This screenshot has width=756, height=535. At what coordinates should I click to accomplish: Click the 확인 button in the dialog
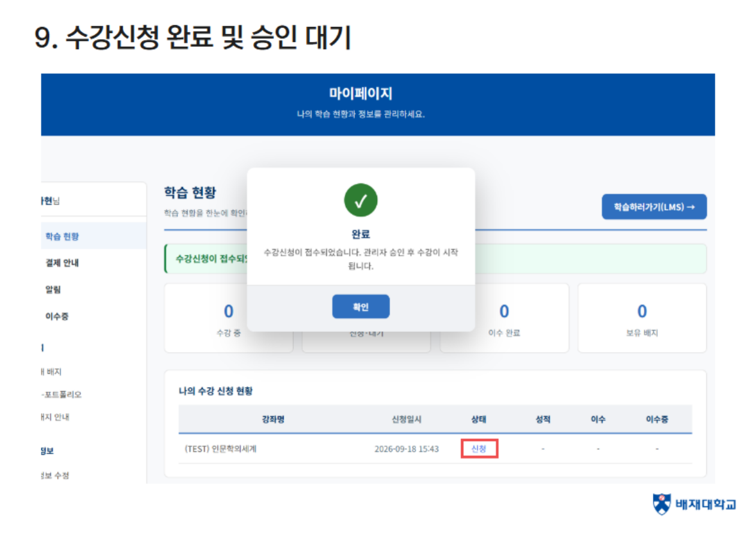pos(360,307)
